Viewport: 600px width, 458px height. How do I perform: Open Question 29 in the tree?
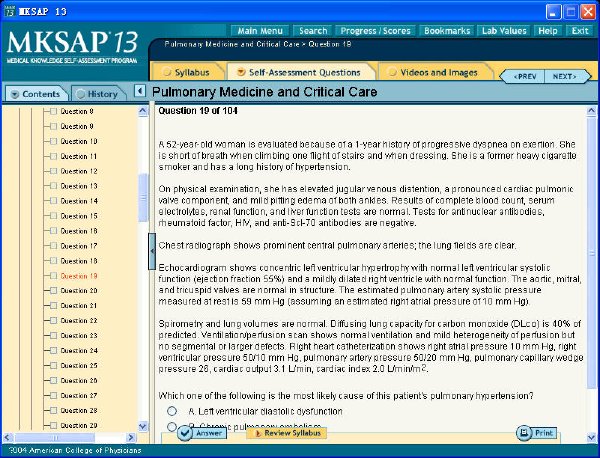pyautogui.click(x=79, y=425)
